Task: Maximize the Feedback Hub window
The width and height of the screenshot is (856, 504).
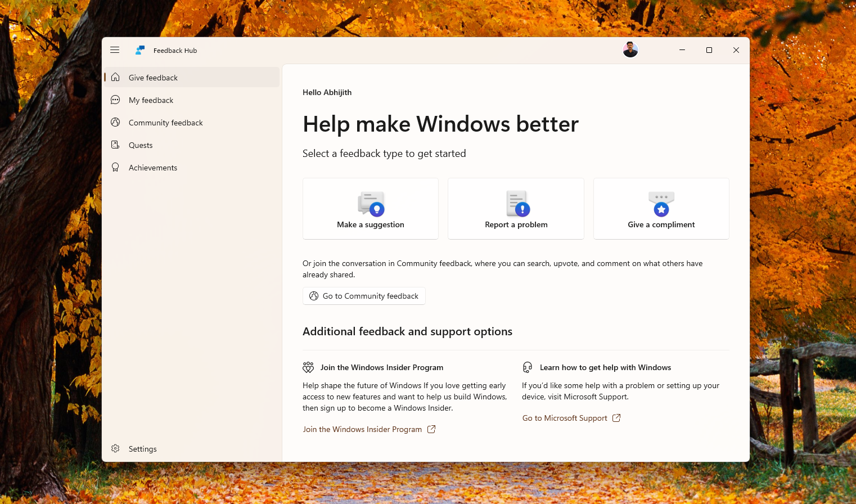Action: point(709,50)
